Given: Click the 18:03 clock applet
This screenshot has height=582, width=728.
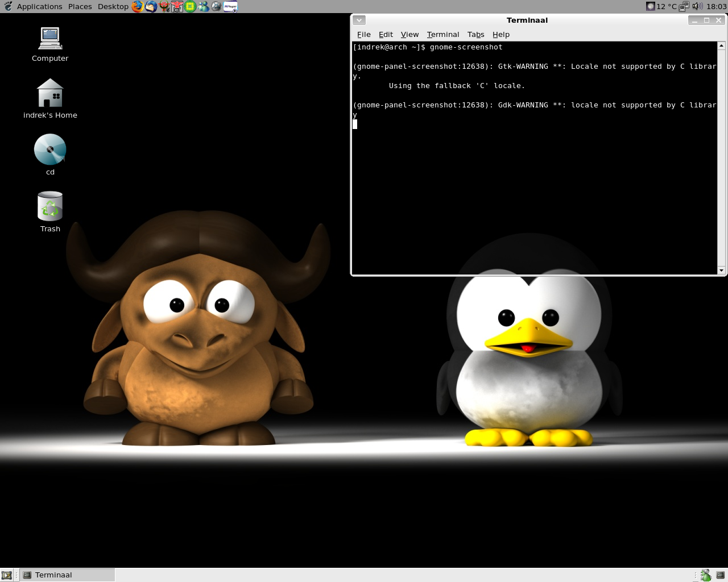Looking at the screenshot, I should (x=717, y=6).
